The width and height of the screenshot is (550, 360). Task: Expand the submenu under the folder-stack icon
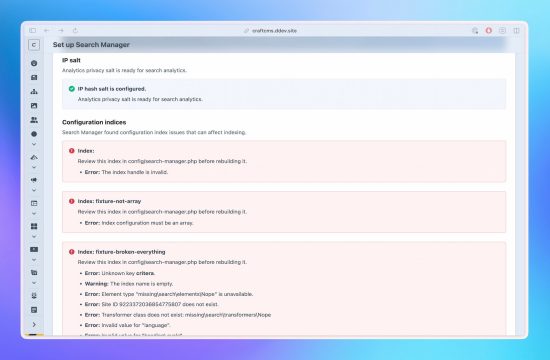(x=34, y=283)
